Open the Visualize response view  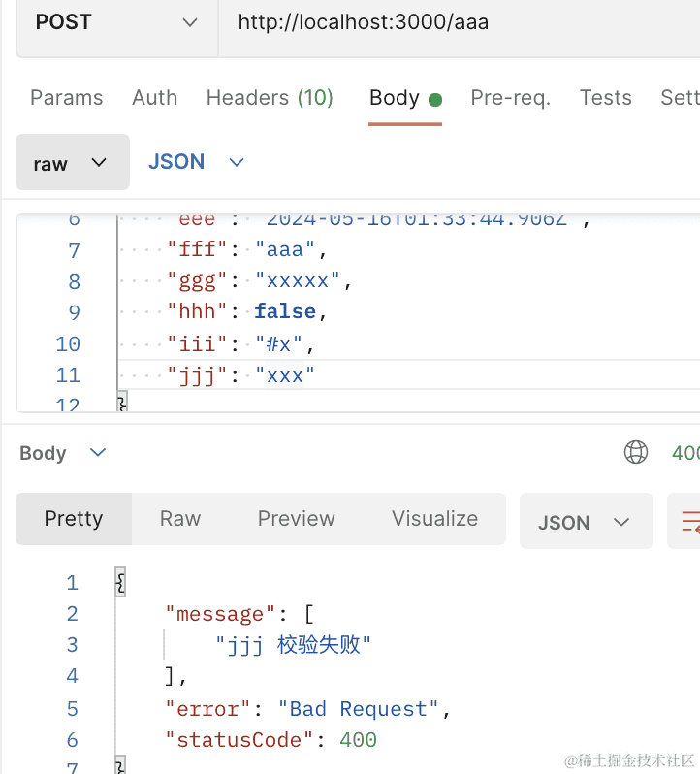(434, 519)
